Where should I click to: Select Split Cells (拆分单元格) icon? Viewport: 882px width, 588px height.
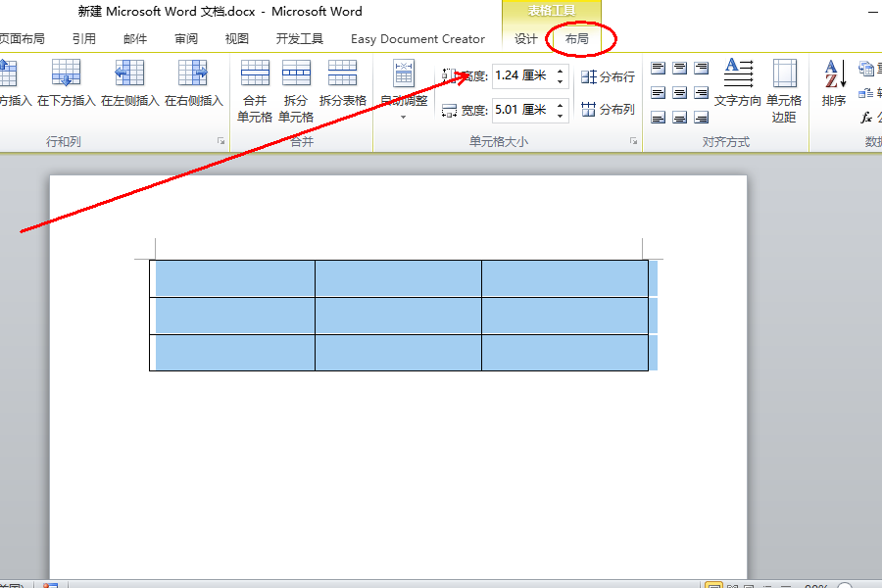tap(296, 73)
